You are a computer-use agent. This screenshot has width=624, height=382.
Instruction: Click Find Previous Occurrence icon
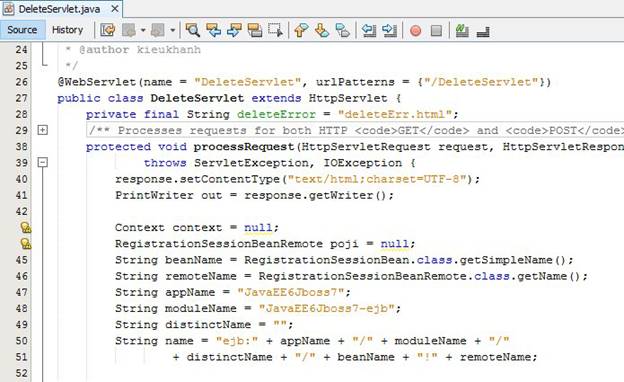point(214,30)
